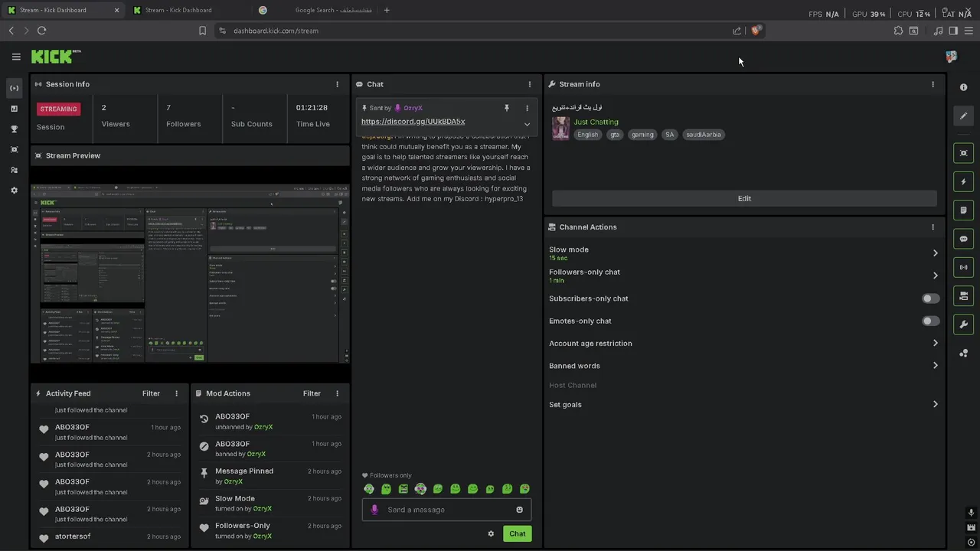
Task: Open Session Info three-dot menu
Action: click(337, 84)
